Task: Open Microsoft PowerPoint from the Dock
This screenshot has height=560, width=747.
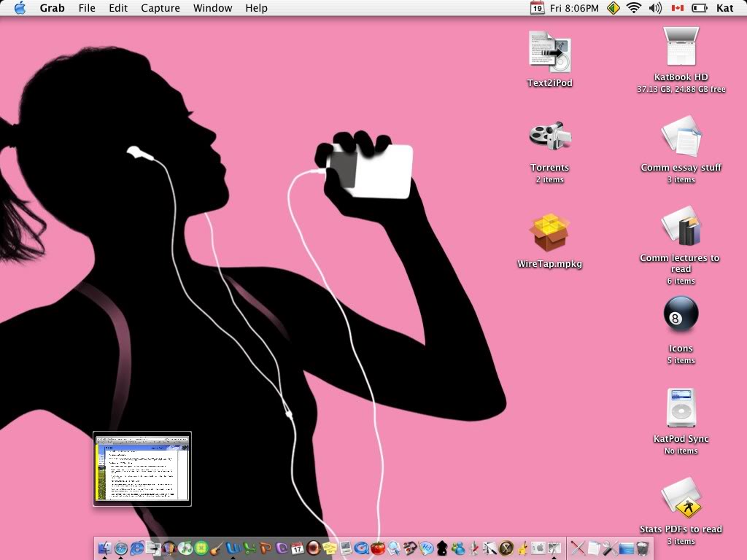Action: (266, 548)
